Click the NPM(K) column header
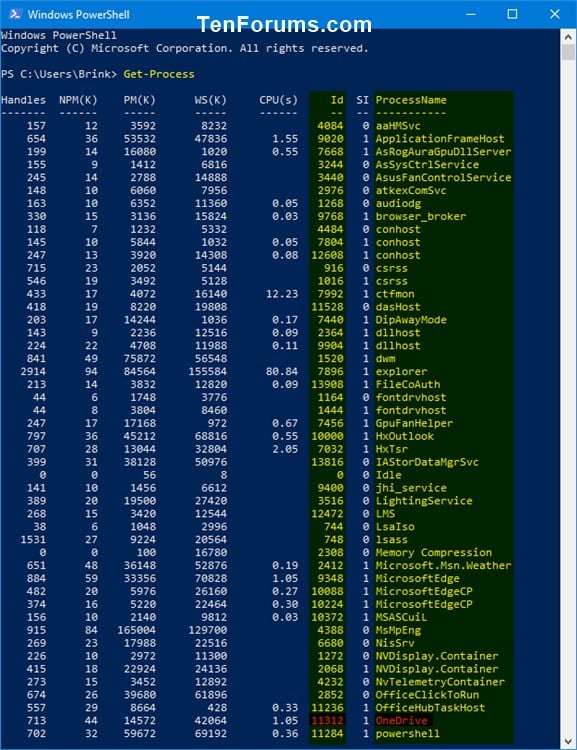Viewport: 577px width, 750px height. click(78, 100)
